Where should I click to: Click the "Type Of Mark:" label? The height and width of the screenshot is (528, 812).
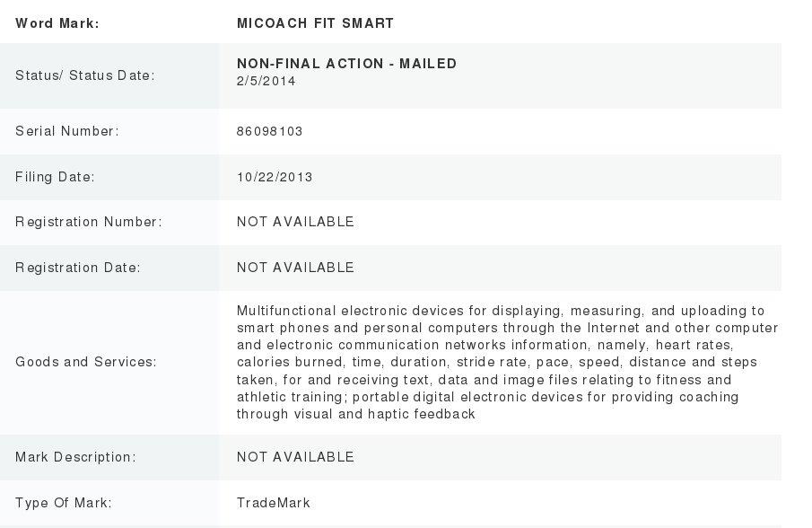[64, 503]
